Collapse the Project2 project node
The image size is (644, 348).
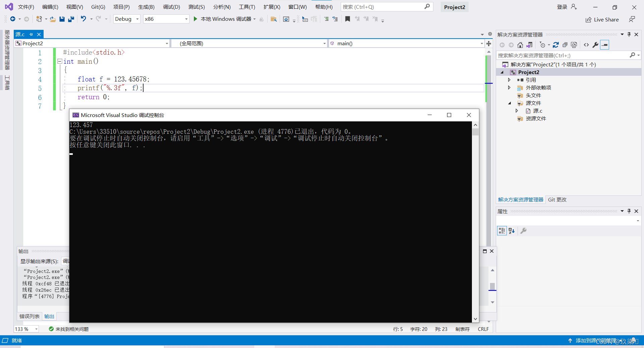point(502,72)
